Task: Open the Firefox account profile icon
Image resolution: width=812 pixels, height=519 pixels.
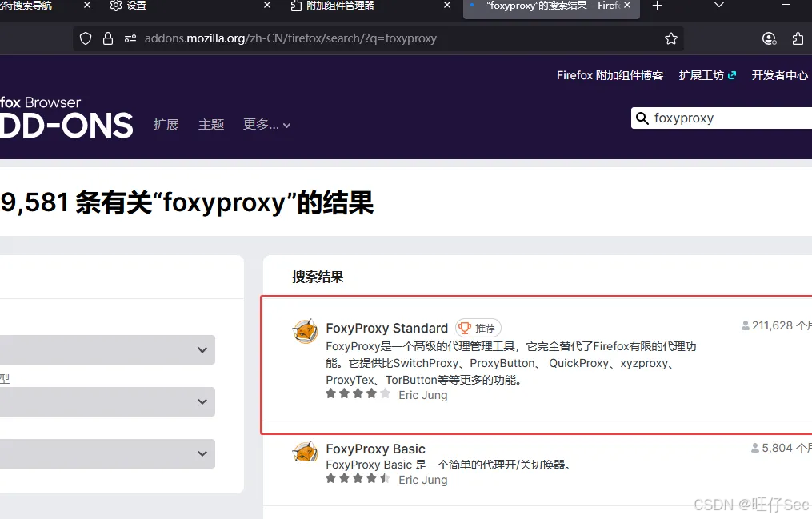Action: (x=769, y=38)
